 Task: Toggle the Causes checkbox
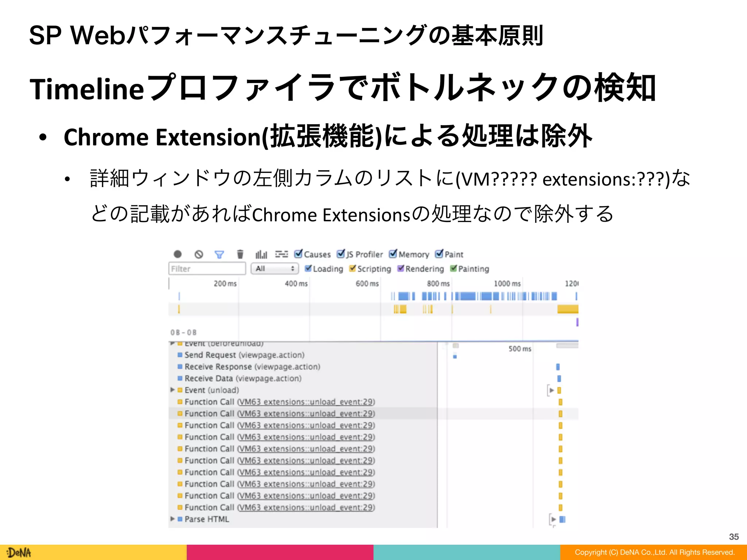[x=298, y=253]
